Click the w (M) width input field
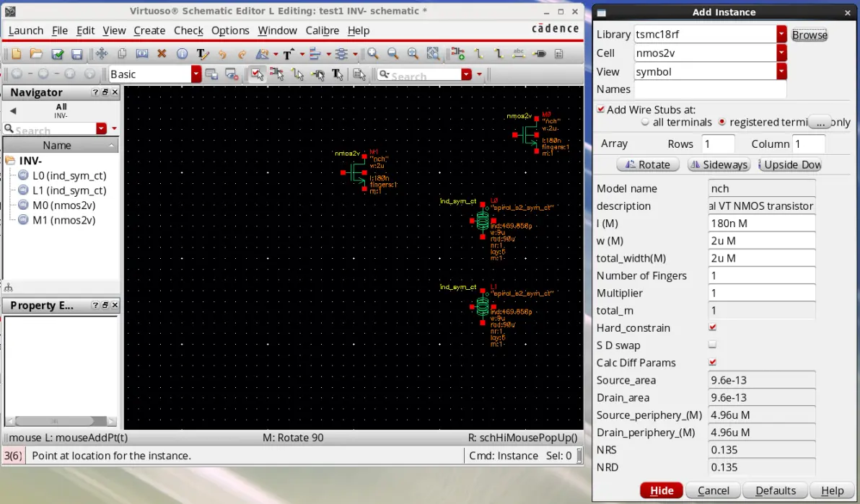The width and height of the screenshot is (860, 504). tap(761, 241)
